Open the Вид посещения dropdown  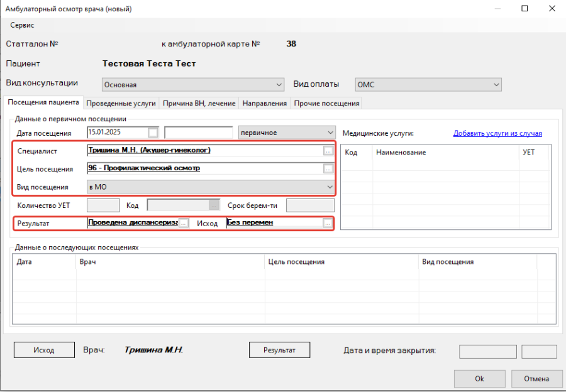click(x=329, y=187)
